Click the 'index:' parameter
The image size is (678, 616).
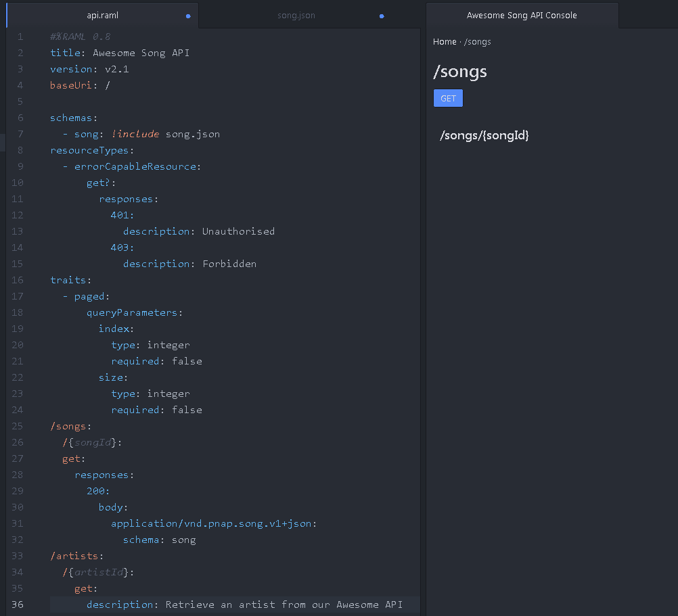[x=116, y=329]
